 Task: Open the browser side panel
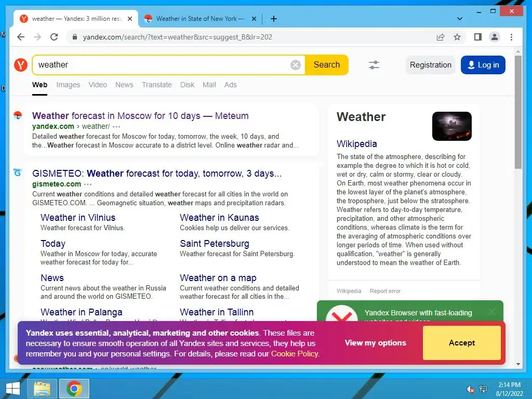[478, 37]
